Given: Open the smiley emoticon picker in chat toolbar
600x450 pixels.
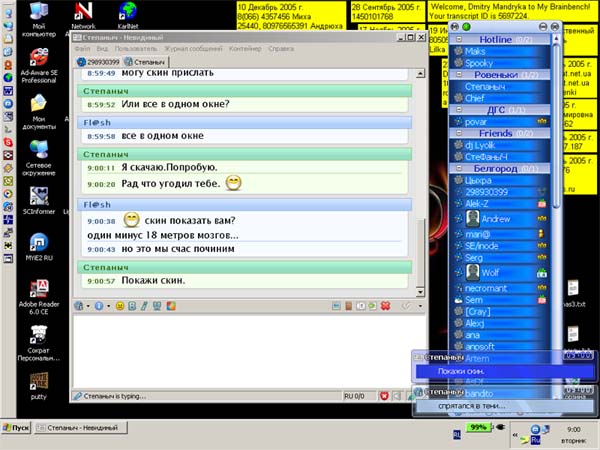Looking at the screenshot, I should pyautogui.click(x=119, y=305).
